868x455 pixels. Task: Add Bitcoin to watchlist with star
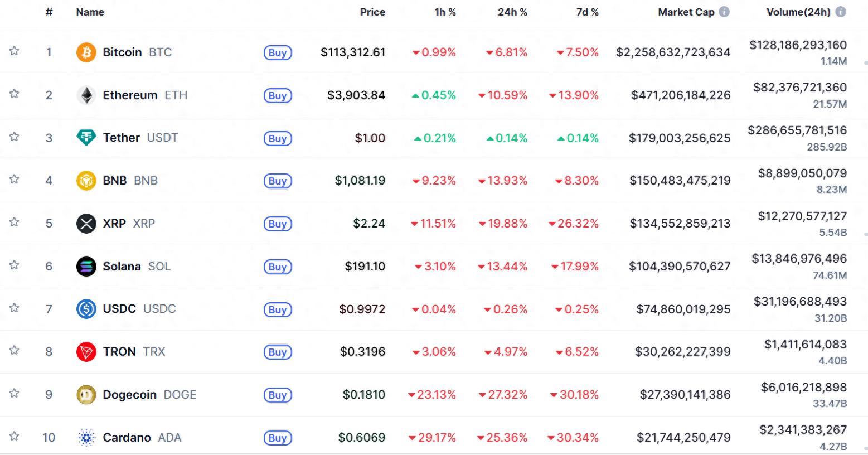(14, 51)
